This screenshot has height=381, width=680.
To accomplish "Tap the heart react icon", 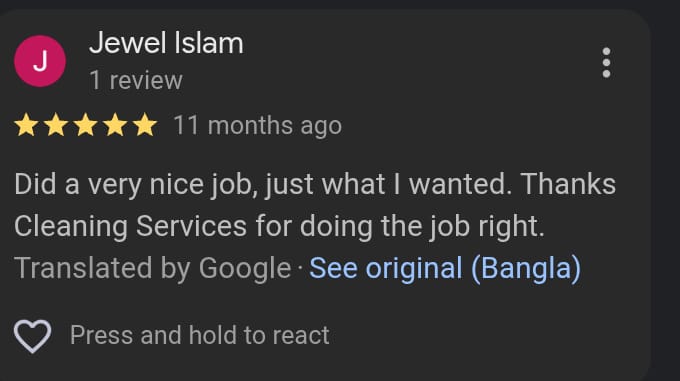I will (33, 336).
